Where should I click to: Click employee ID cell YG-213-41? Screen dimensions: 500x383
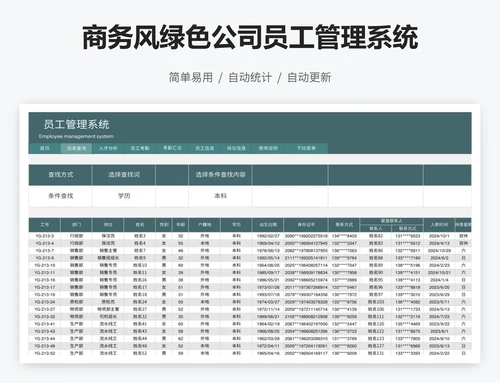pos(45,324)
